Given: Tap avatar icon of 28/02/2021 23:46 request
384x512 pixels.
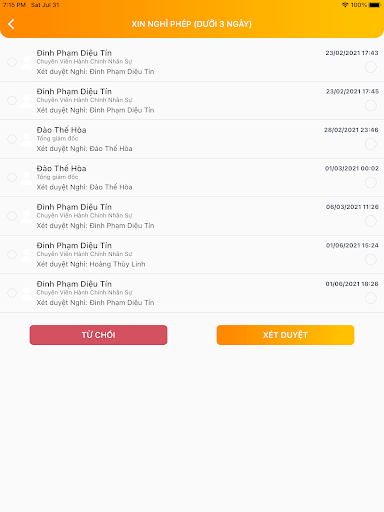Looking at the screenshot, I should 26,140.
